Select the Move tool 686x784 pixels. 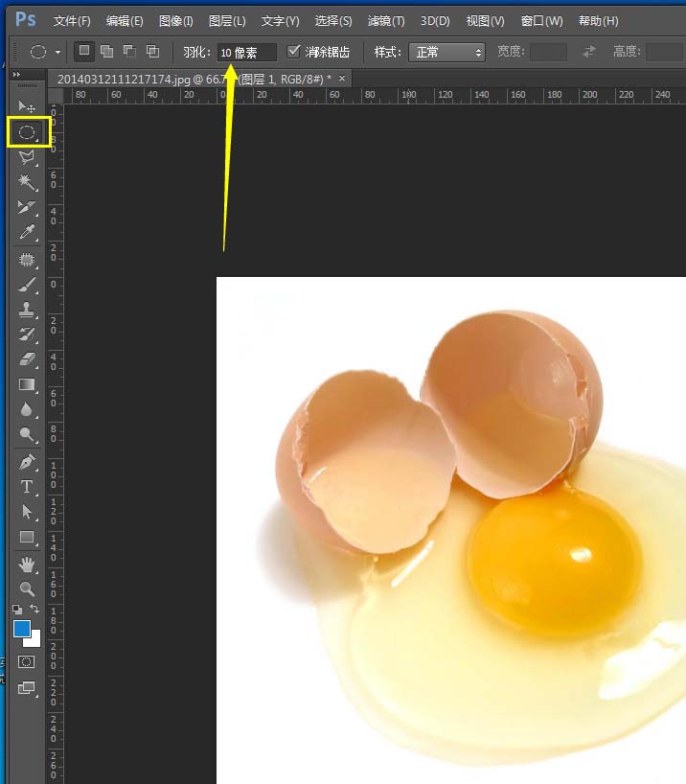(x=27, y=106)
